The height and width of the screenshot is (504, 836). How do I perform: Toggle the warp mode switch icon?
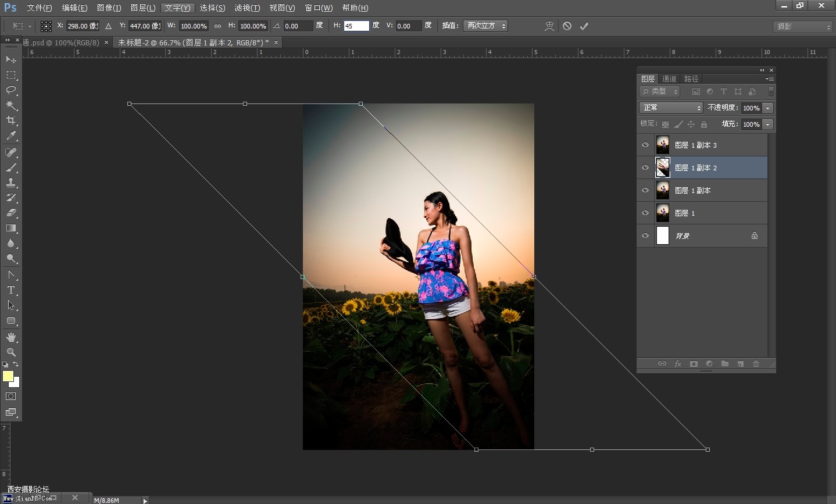[x=549, y=26]
